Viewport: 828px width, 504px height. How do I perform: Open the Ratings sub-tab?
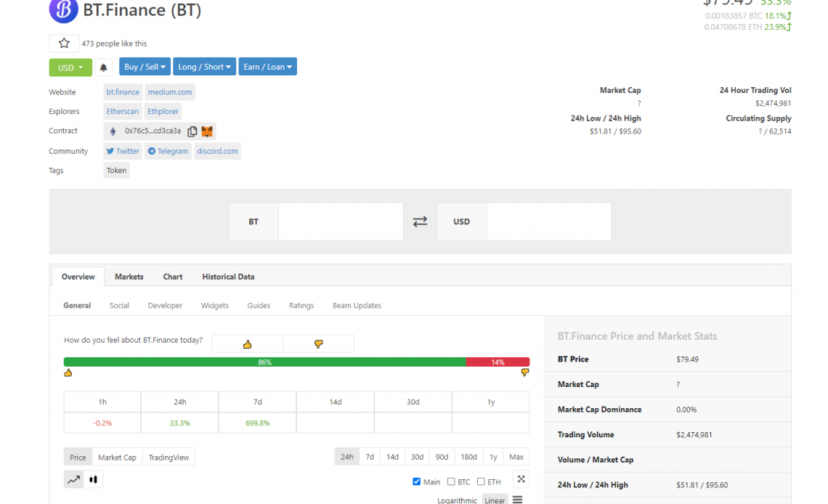[x=301, y=306]
